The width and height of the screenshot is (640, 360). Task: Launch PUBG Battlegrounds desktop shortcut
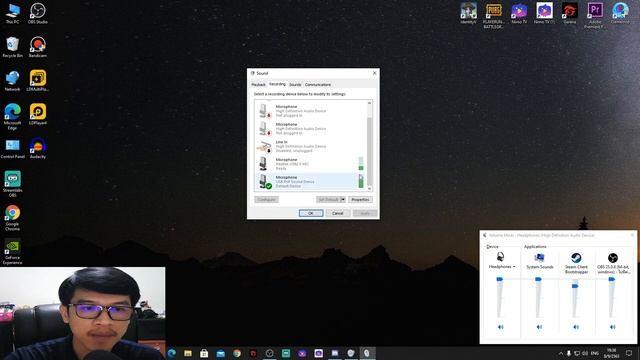pos(493,16)
